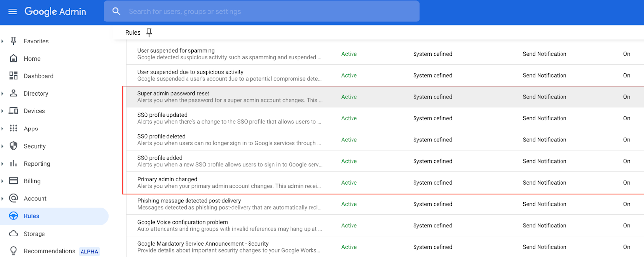Image resolution: width=644 pixels, height=257 pixels.
Task: Expand the Favorites section arrow
Action: click(3, 41)
